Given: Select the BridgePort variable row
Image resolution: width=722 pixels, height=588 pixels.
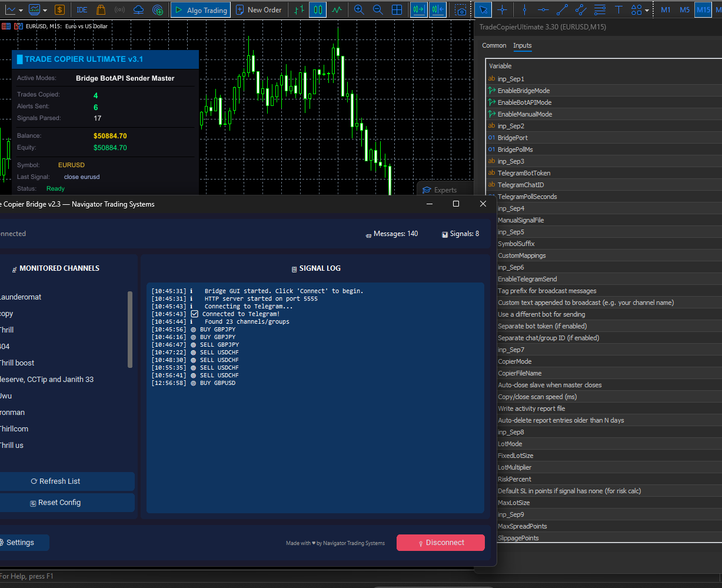Looking at the screenshot, I should (513, 138).
